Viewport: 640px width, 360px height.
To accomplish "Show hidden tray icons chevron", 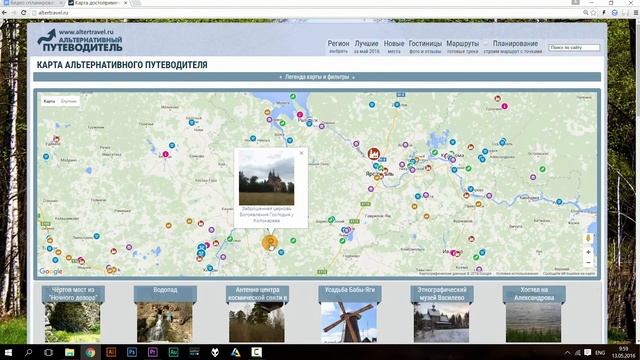I will tap(568, 353).
